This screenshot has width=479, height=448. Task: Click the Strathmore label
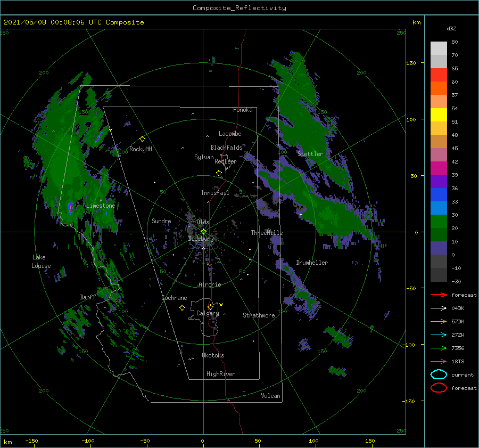pos(259,315)
